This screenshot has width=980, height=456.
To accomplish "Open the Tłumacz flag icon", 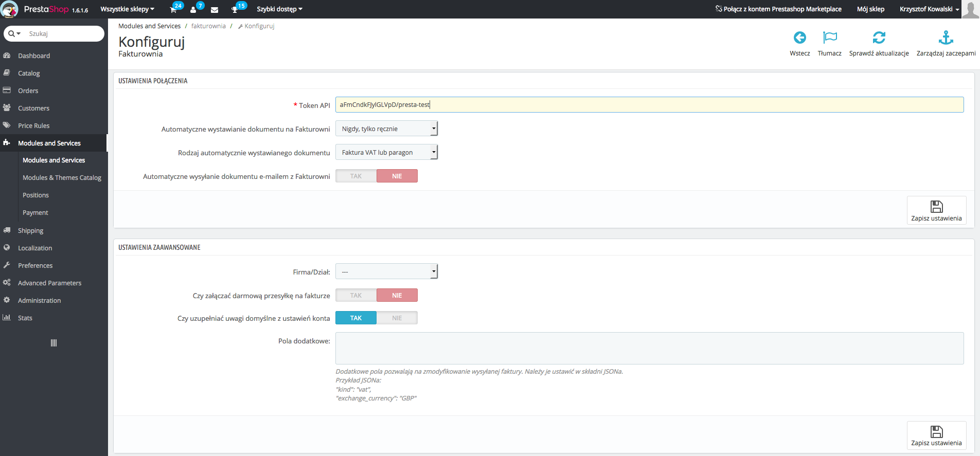I will point(829,38).
